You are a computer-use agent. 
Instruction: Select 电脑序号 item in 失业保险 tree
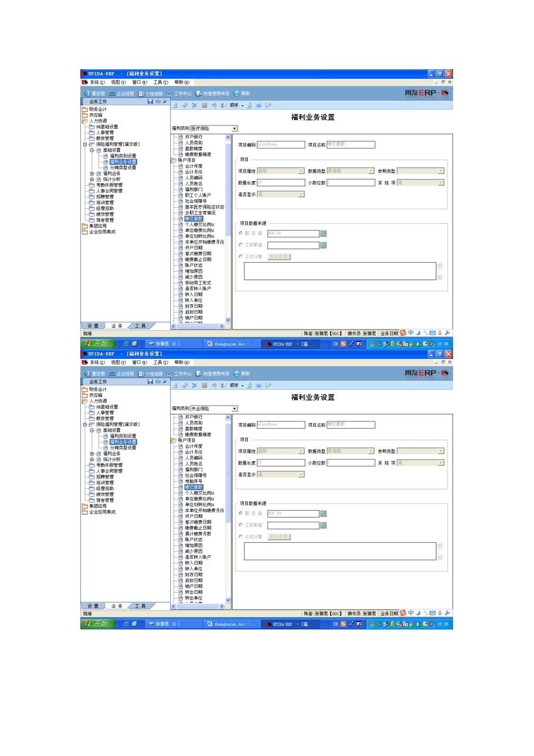[193, 481]
